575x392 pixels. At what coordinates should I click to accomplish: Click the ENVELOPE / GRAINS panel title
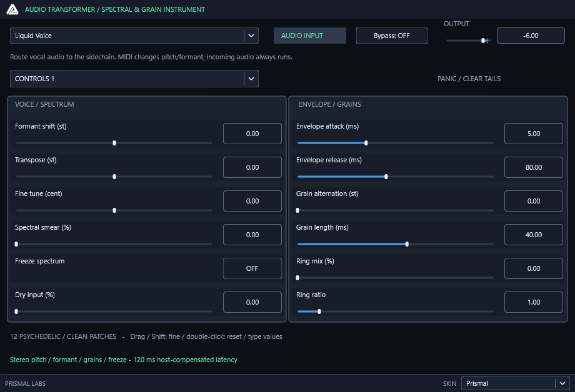(329, 104)
